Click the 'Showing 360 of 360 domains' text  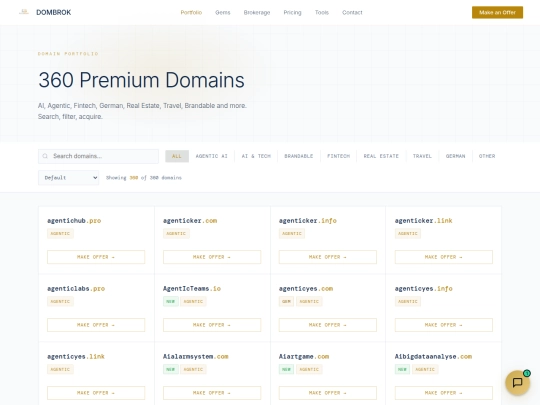[144, 178]
